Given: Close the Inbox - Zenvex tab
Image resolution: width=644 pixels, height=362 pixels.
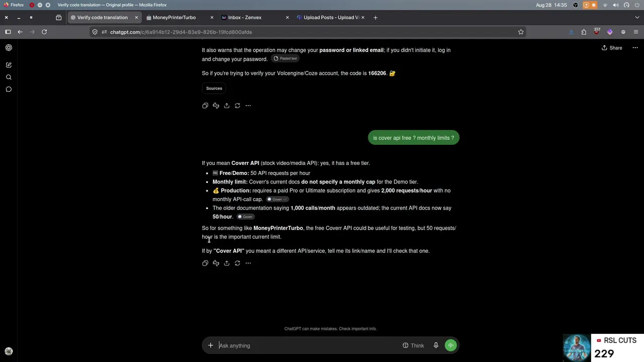Looking at the screenshot, I should coord(287,18).
